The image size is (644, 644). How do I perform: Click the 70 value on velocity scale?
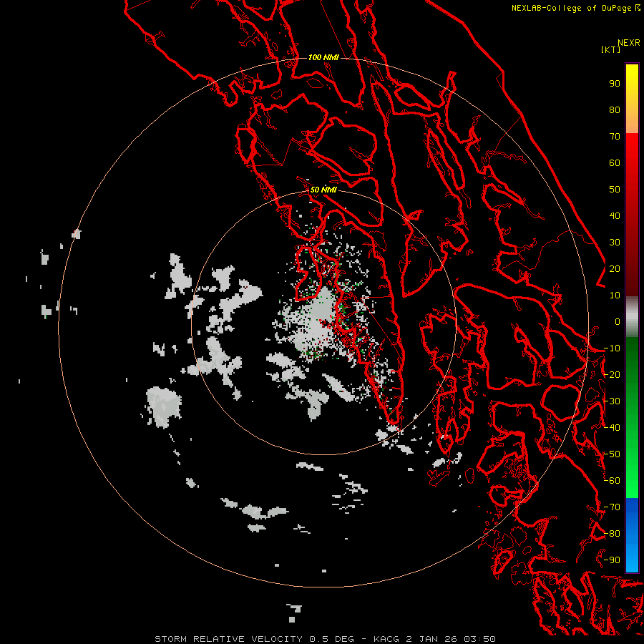(615, 137)
